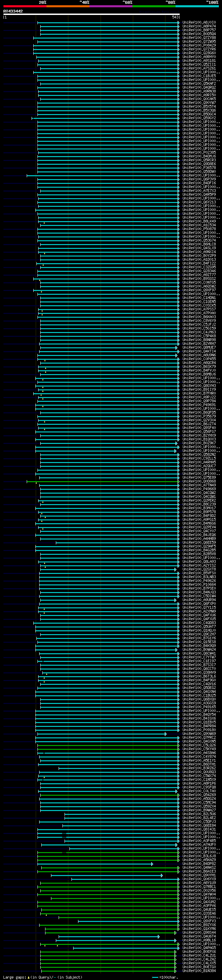This screenshot has width=222, height=980.
Task: Select hit label UniRef100_Q4U6T4
Action: pyautogui.click(x=199, y=936)
